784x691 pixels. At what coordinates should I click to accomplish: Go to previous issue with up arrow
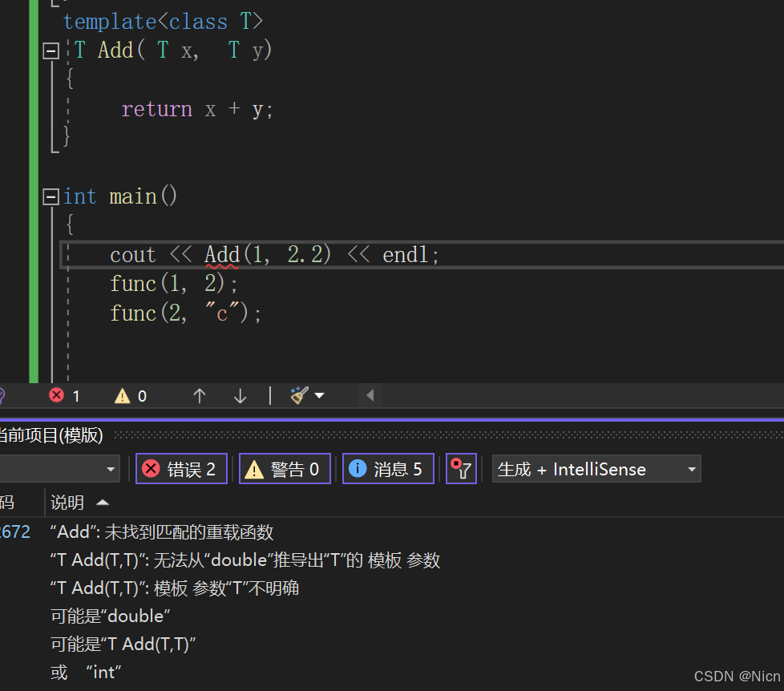(x=200, y=396)
